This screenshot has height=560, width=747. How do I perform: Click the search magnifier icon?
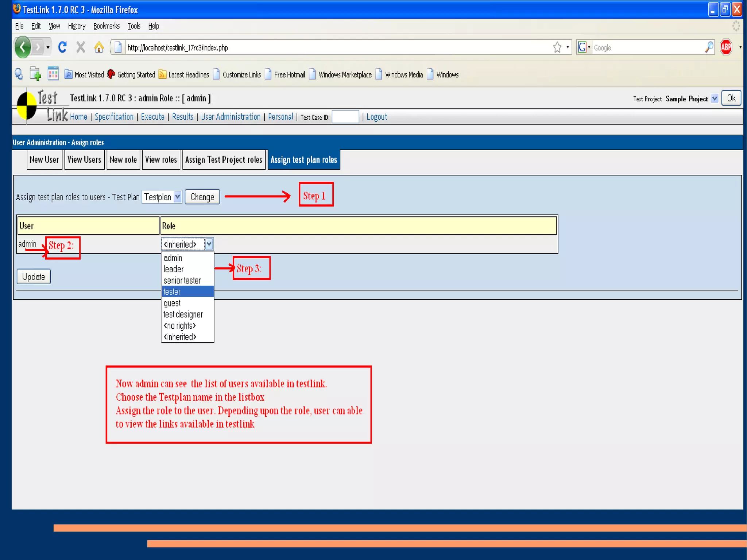(x=709, y=47)
